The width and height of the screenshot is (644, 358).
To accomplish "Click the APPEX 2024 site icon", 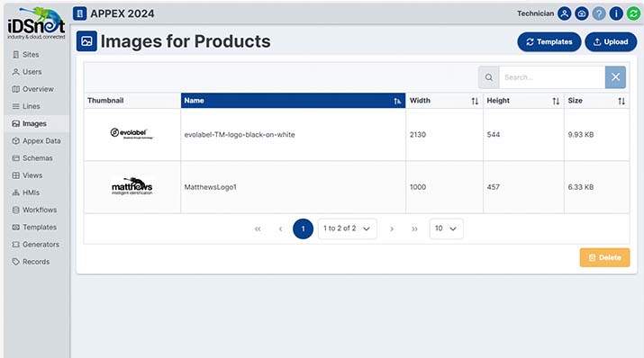I will (x=79, y=13).
